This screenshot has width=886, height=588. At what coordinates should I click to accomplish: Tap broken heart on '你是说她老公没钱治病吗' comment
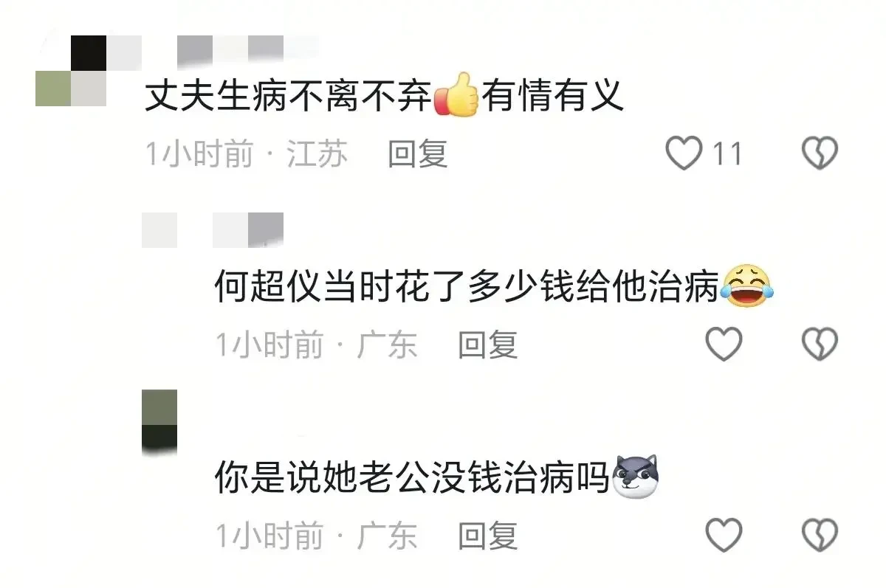coord(820,535)
